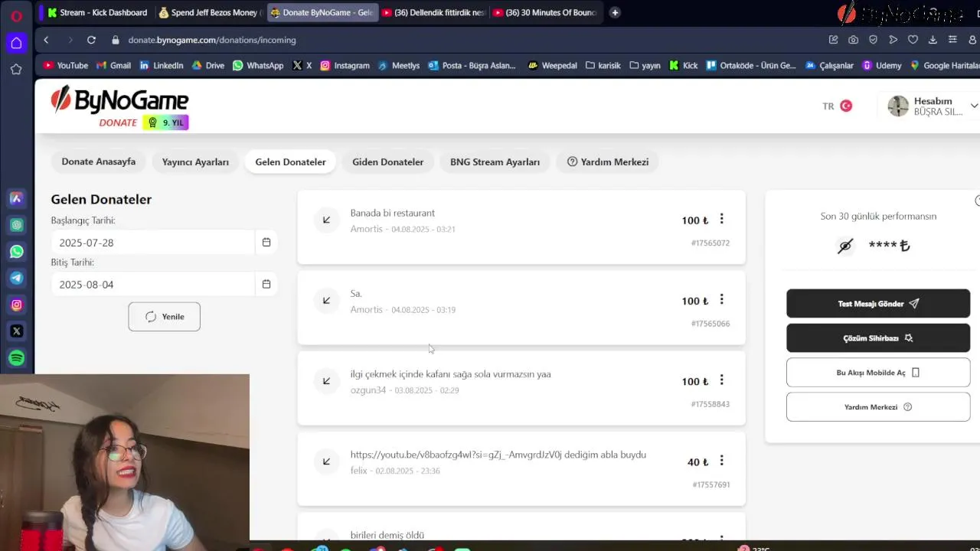Open Spotify in the Opera sidebar

[16, 357]
